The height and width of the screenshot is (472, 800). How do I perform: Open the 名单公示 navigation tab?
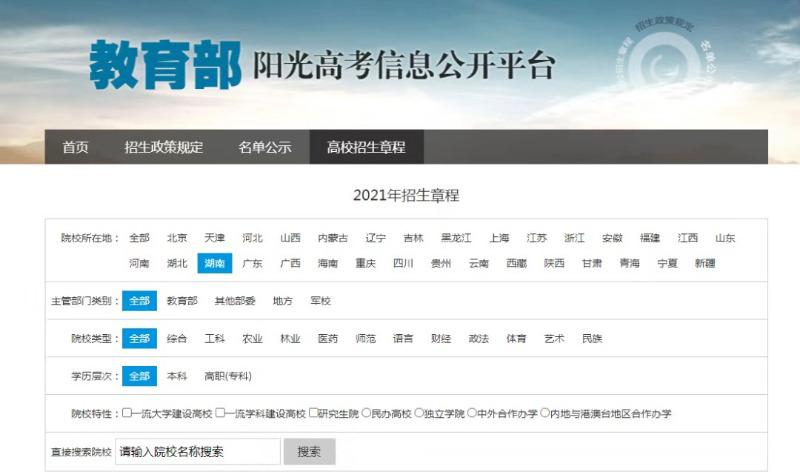click(264, 147)
